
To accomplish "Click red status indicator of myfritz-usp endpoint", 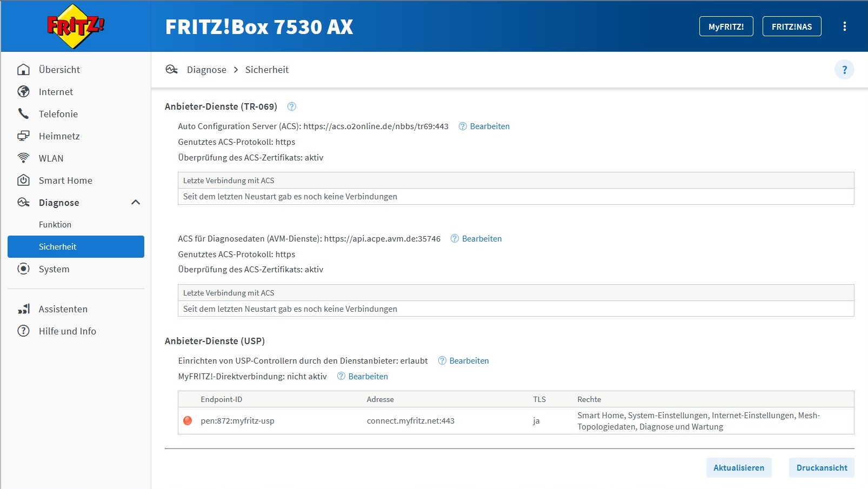I will click(188, 420).
